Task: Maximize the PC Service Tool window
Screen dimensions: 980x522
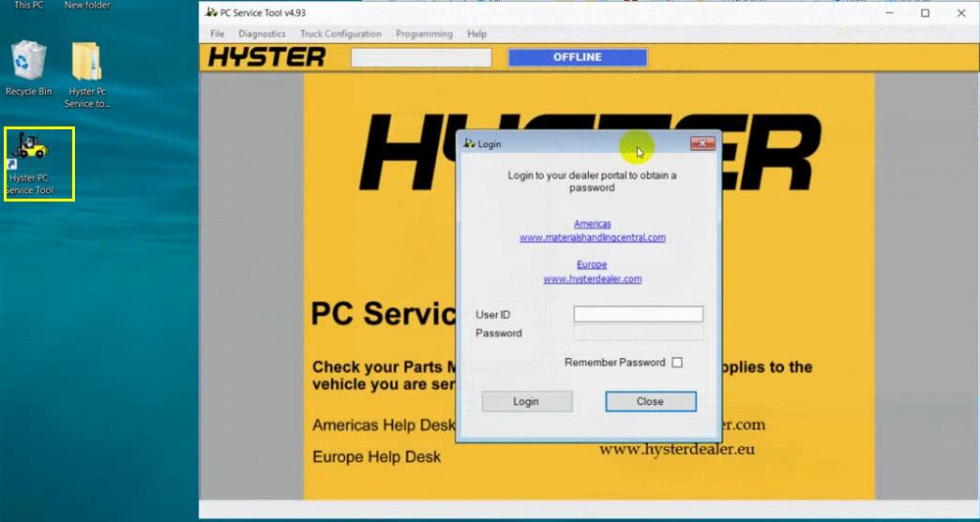Action: point(925,13)
